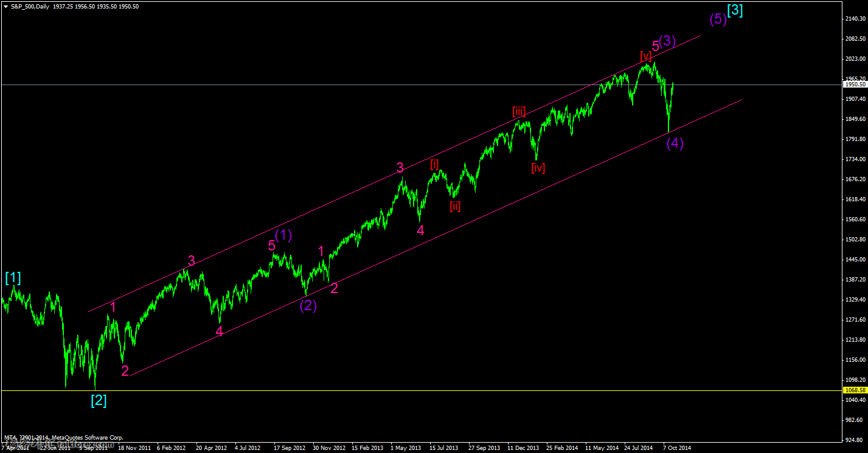Click the 1445.00 price scale label
This screenshot has width=868, height=453.
(x=854, y=260)
